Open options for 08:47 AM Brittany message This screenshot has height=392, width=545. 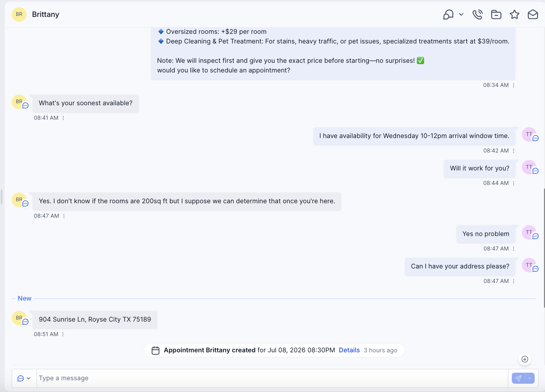point(64,216)
